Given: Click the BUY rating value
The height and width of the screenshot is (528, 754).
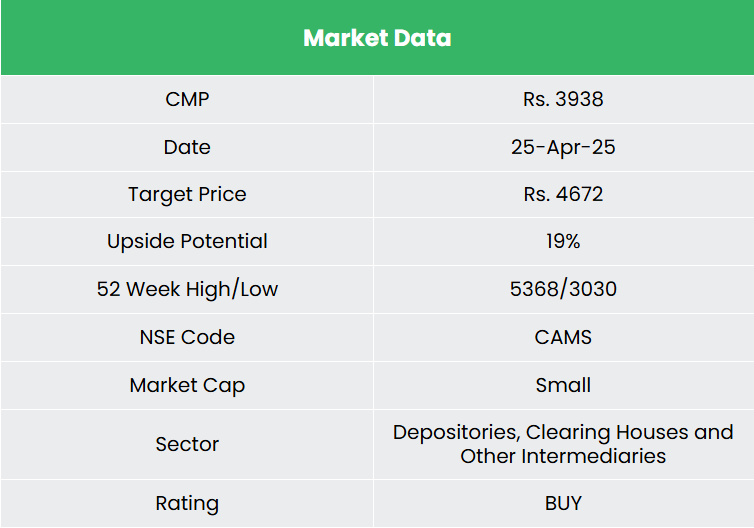Looking at the screenshot, I should coord(563,503).
